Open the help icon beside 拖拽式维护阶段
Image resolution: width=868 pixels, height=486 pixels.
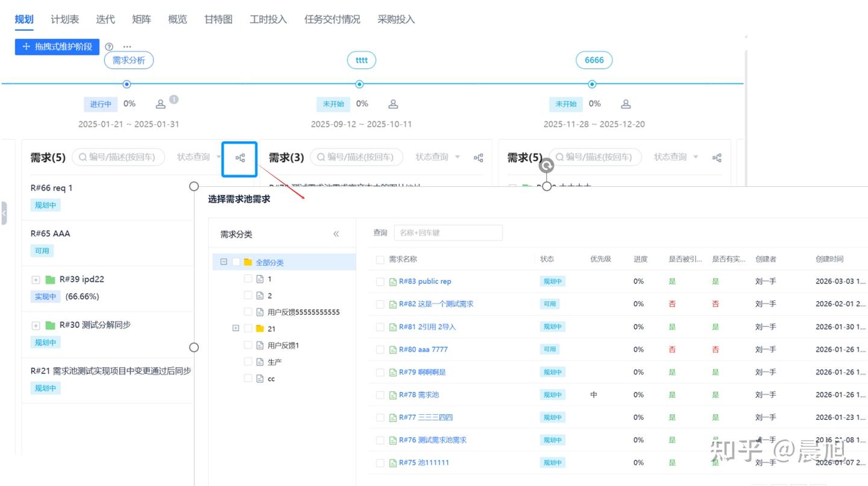coord(109,46)
